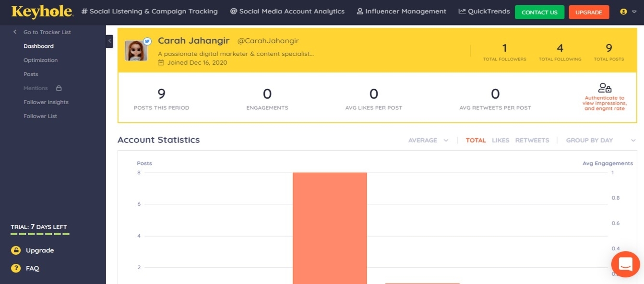The image size is (644, 284).
Task: Click the locked Mentions item
Action: [36, 88]
